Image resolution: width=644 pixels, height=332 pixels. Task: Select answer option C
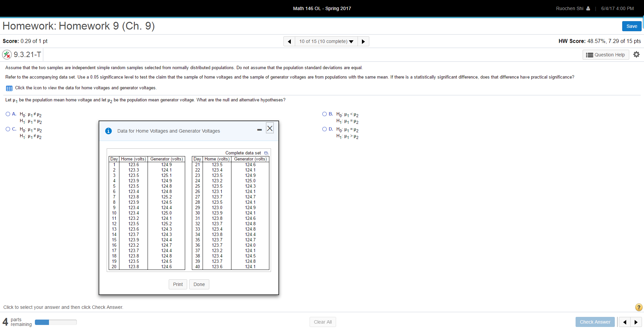point(8,129)
